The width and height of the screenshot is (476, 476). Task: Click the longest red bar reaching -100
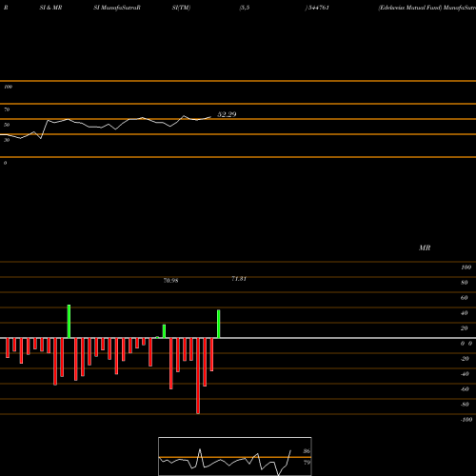point(198,376)
